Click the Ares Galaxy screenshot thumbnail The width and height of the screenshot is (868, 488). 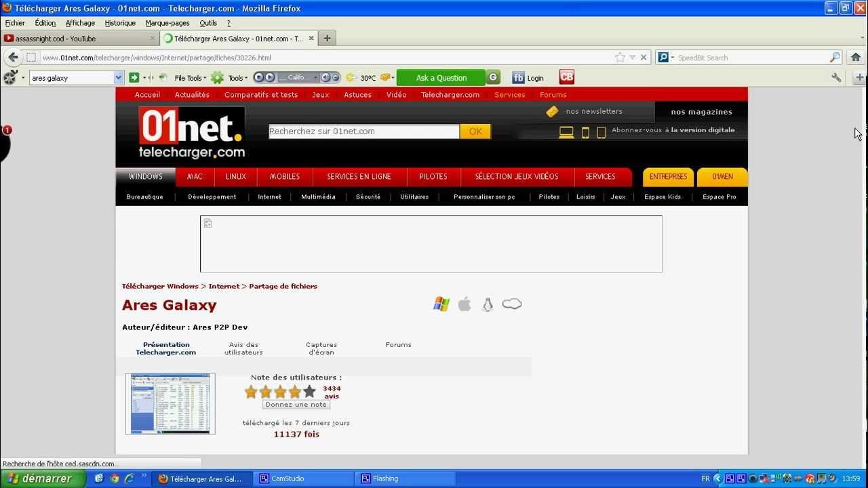click(170, 404)
